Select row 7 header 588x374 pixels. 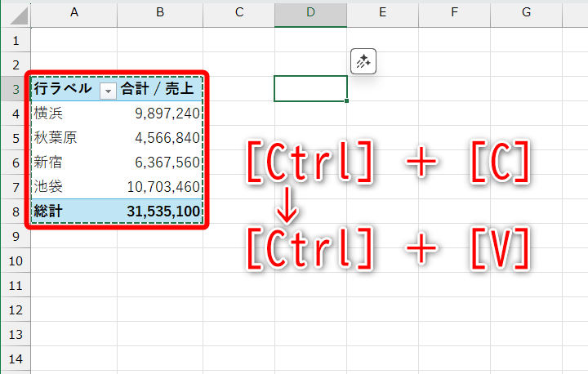[16, 187]
